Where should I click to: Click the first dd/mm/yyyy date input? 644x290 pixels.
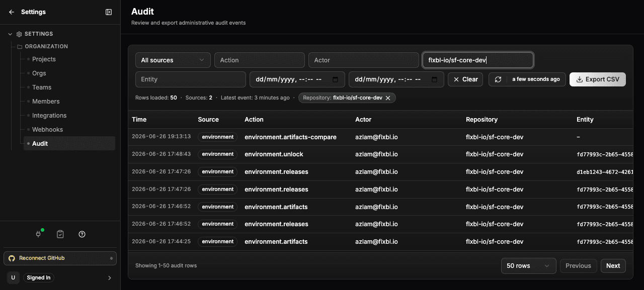pos(297,79)
